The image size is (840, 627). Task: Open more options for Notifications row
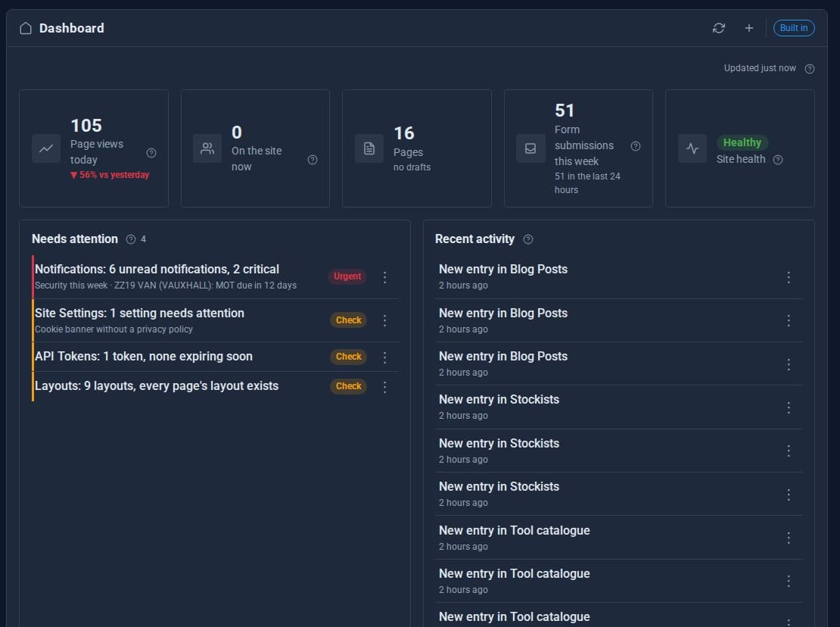pyautogui.click(x=384, y=277)
